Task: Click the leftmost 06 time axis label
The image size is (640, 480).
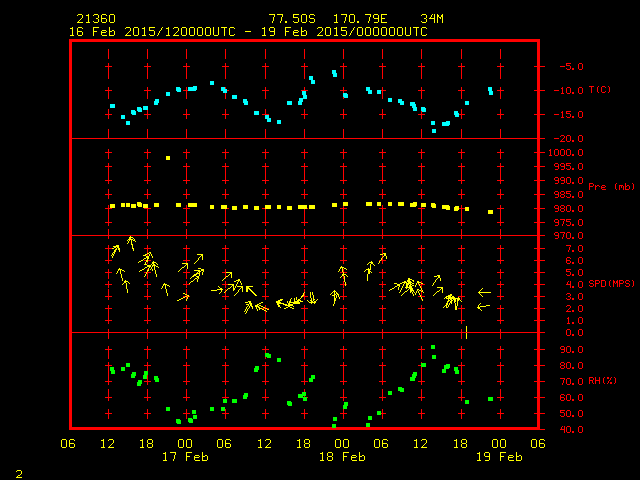Action: (x=69, y=444)
